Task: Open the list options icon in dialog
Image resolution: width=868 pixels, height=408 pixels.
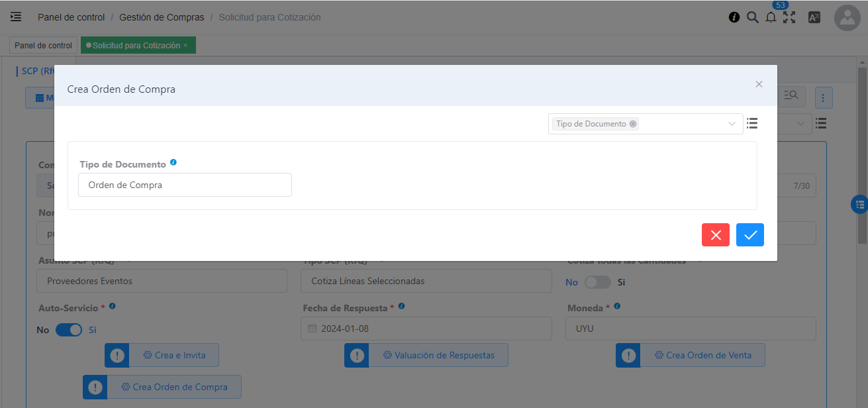Action: click(x=752, y=123)
